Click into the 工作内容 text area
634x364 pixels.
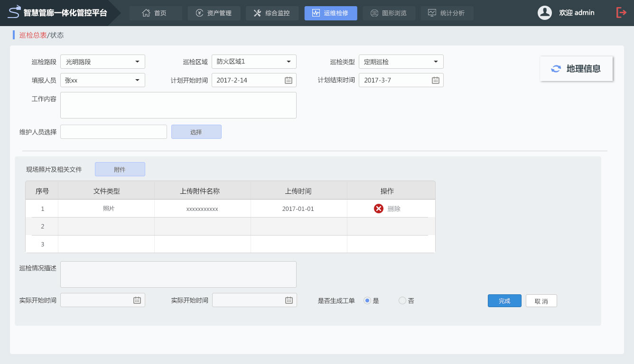coord(178,105)
